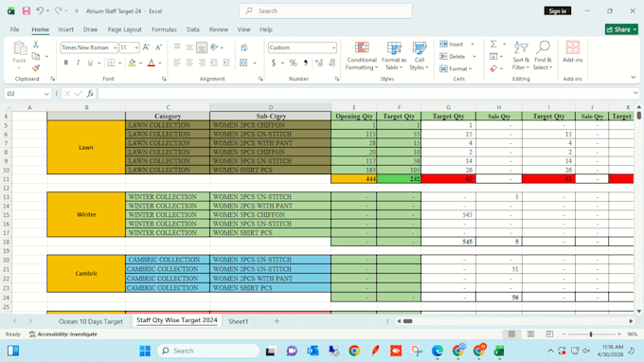Increase decimal places

[x=319, y=63]
